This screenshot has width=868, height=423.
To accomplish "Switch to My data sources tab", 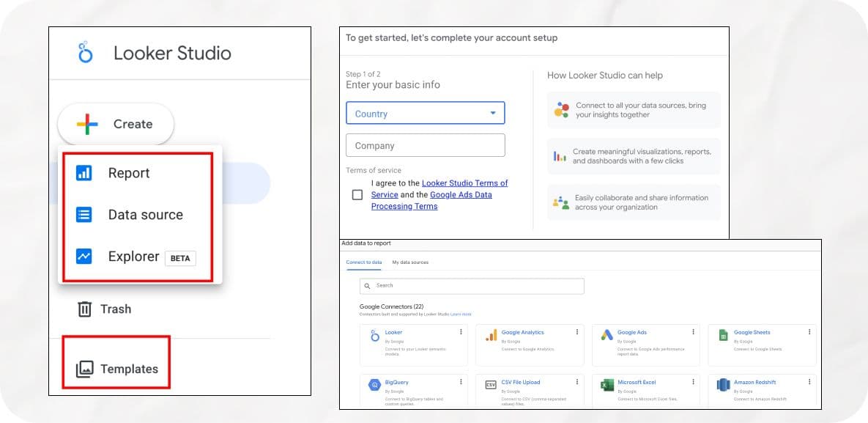I will [410, 262].
